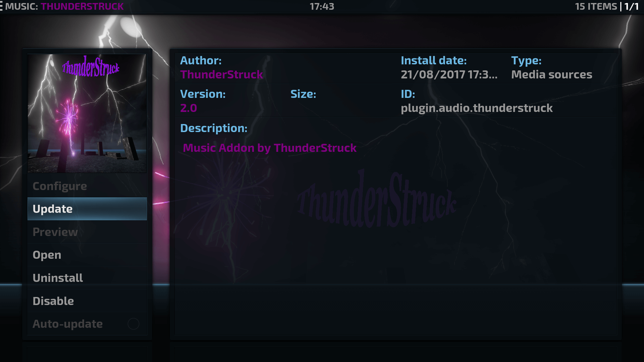Click the author name ThunderStruck

coord(221,74)
